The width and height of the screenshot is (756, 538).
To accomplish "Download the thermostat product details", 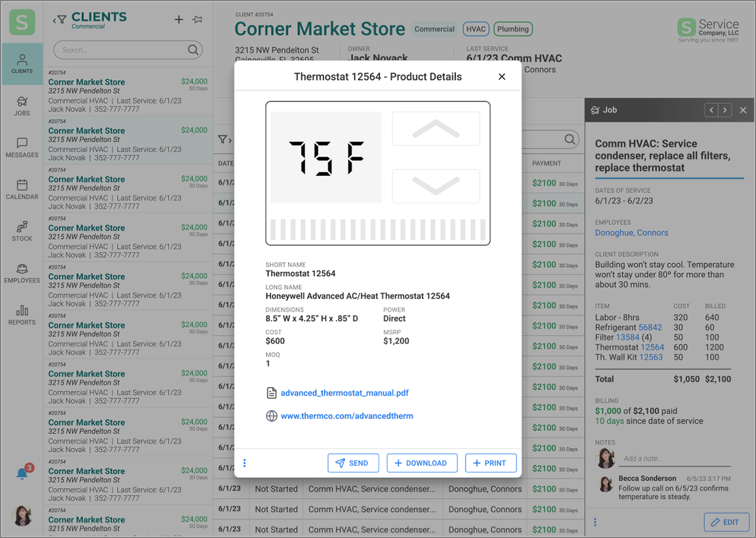I will tap(421, 463).
